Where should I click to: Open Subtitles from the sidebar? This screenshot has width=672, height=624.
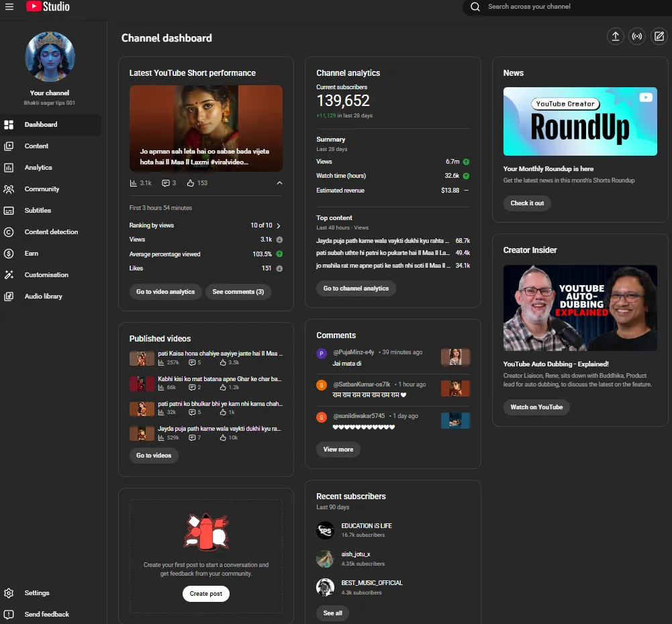[50, 210]
